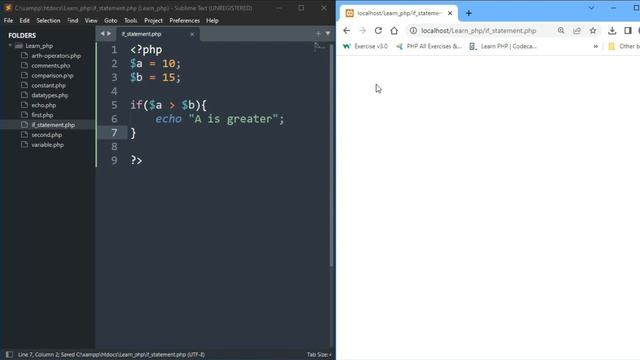
Task: Open browser downloads icon
Action: (612, 31)
